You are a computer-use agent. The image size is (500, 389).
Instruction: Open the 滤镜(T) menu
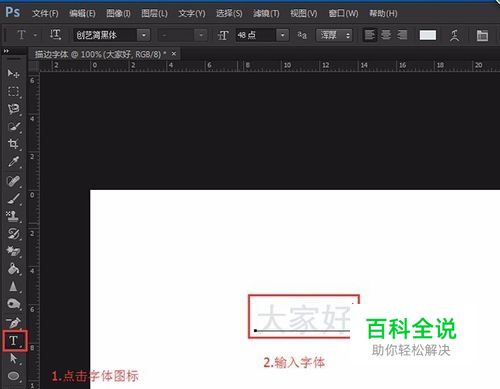tap(266, 14)
